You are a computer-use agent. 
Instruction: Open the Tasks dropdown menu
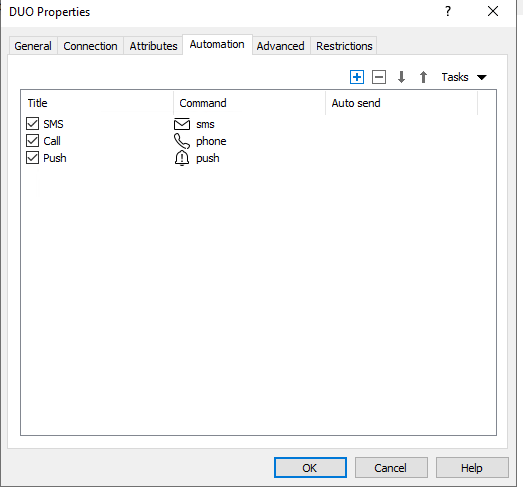[x=464, y=77]
